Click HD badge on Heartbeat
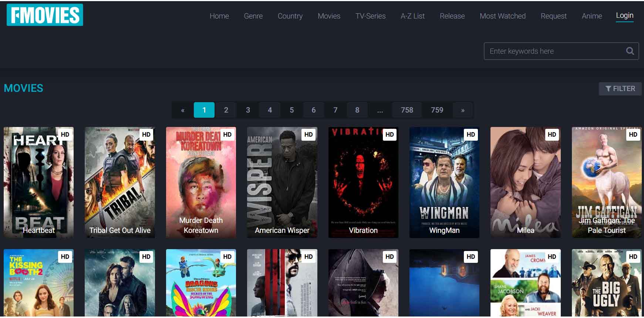Image resolution: width=644 pixels, height=318 pixels. tap(65, 134)
